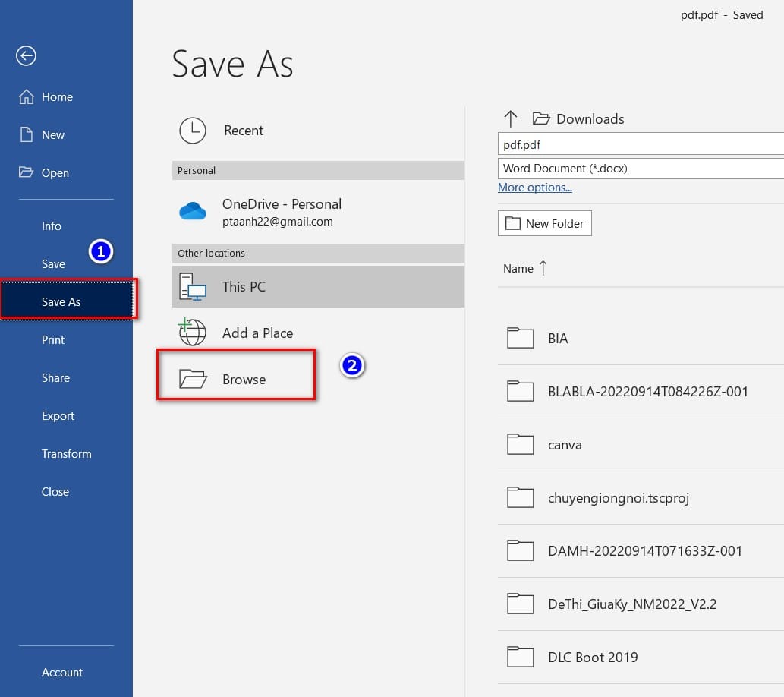Click the Open folder icon in sidebar

coord(26,172)
